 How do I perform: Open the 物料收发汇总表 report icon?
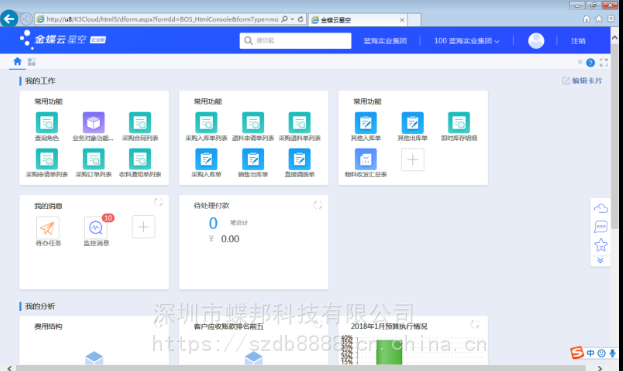(366, 159)
